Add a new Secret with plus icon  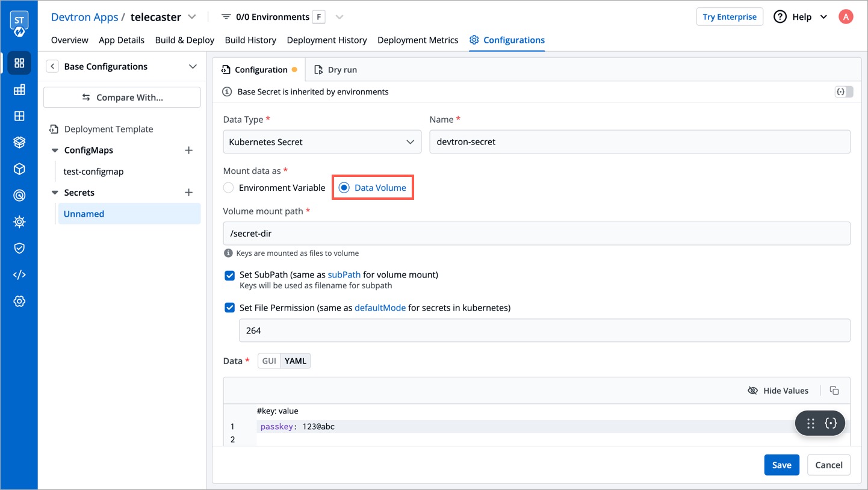tap(188, 193)
